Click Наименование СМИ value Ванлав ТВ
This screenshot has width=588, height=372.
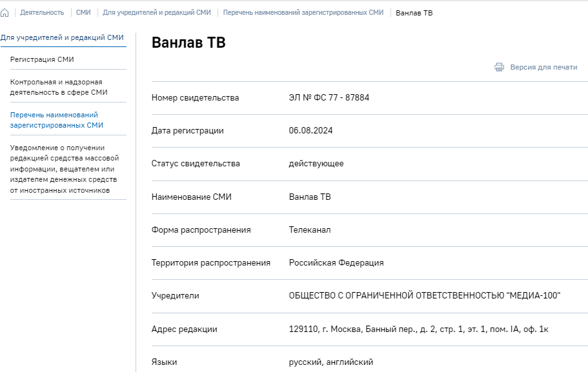(310, 197)
